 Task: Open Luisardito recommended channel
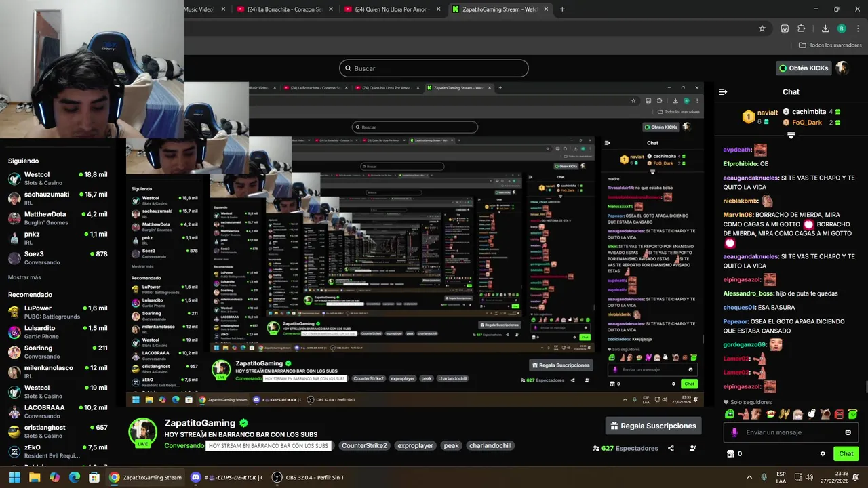(x=58, y=332)
